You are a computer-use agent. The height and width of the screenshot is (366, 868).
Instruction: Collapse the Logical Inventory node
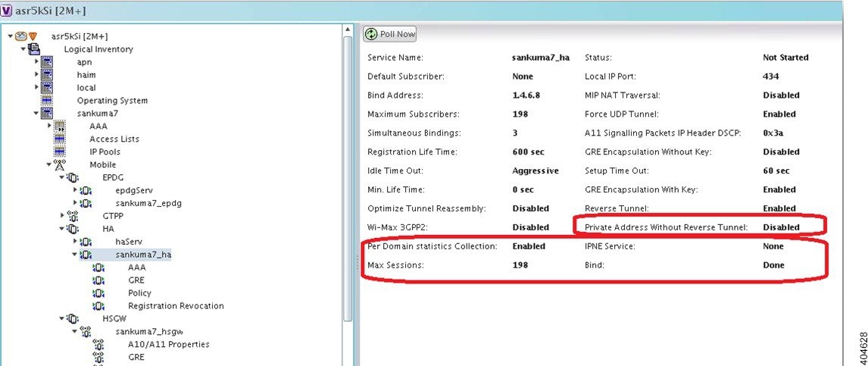23,49
